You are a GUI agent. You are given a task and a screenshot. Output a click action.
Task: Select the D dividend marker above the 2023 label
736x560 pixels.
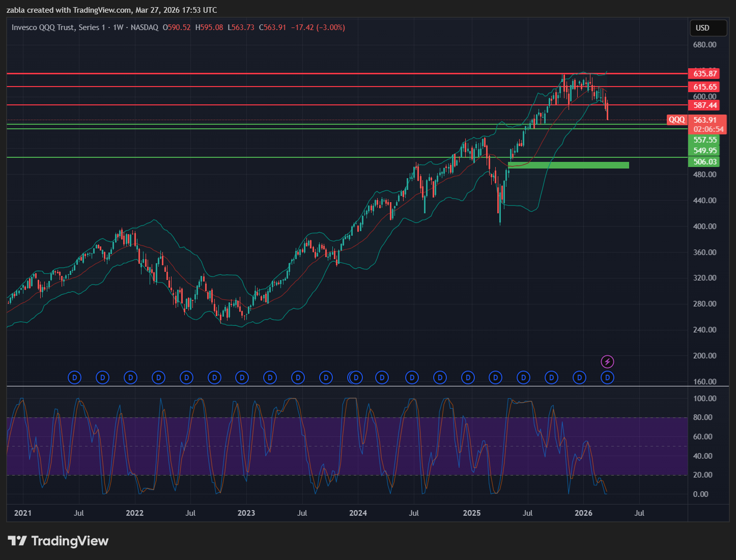pyautogui.click(x=242, y=378)
